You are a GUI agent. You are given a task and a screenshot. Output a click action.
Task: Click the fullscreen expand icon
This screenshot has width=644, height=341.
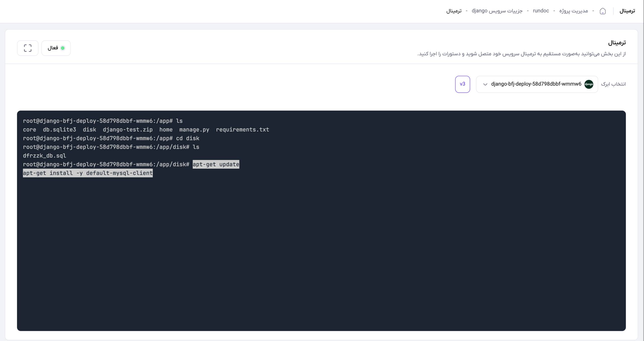click(28, 48)
